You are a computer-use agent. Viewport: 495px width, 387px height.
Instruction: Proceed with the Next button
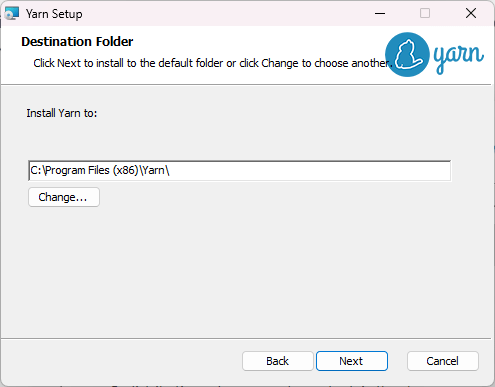(x=352, y=361)
